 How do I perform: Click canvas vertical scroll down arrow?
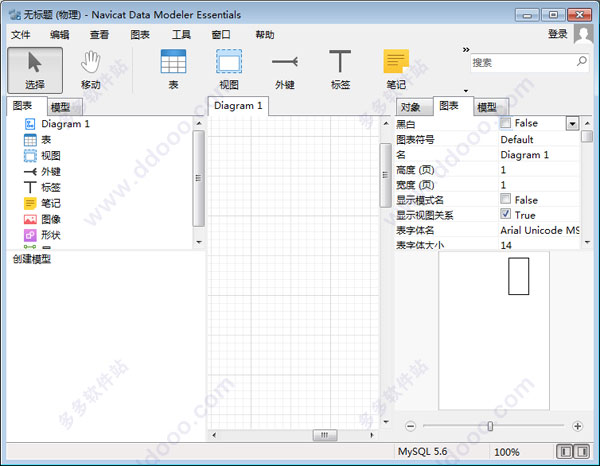click(386, 422)
